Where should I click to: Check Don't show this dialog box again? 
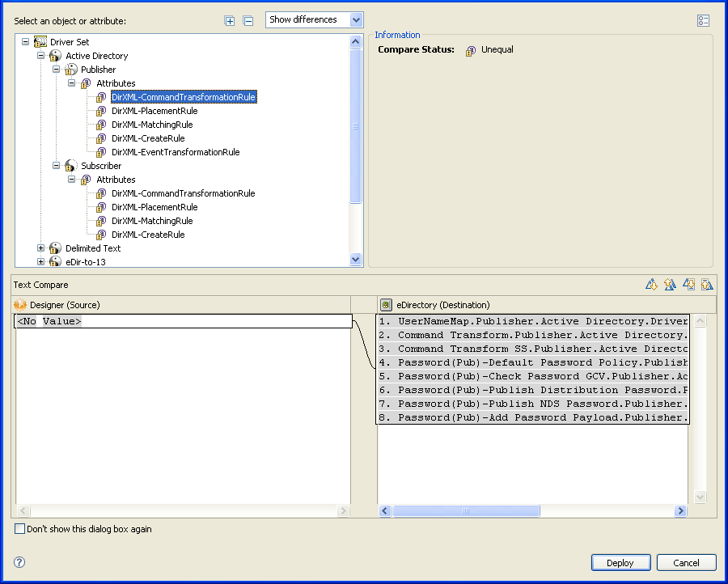click(x=19, y=529)
